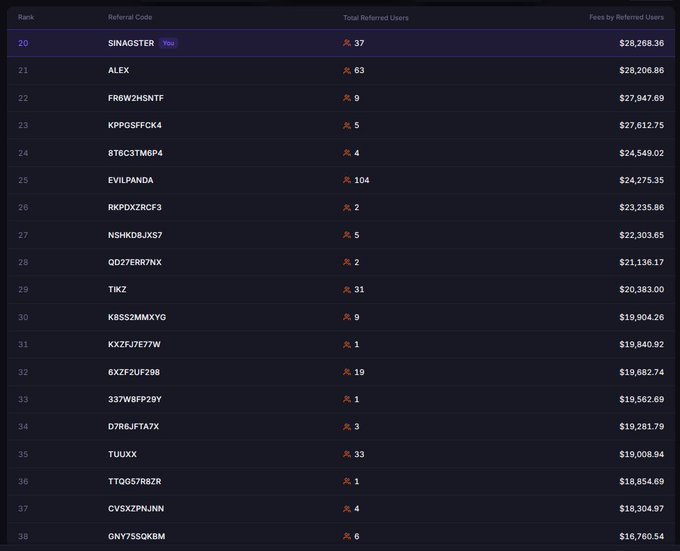
Task: Click the fee amount $23,235.86
Action: (x=641, y=207)
